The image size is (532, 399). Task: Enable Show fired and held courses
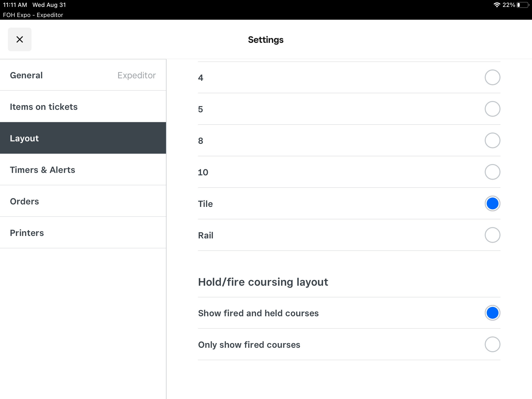492,313
